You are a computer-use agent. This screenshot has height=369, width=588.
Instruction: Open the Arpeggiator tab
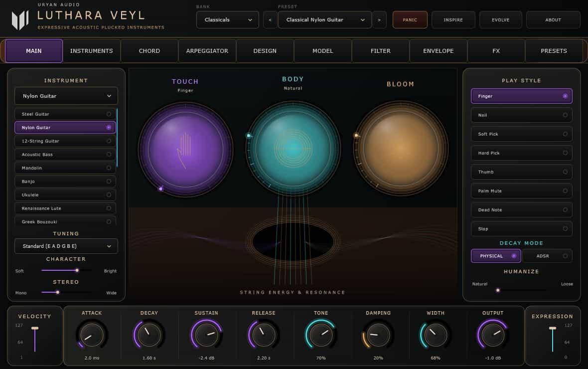207,51
